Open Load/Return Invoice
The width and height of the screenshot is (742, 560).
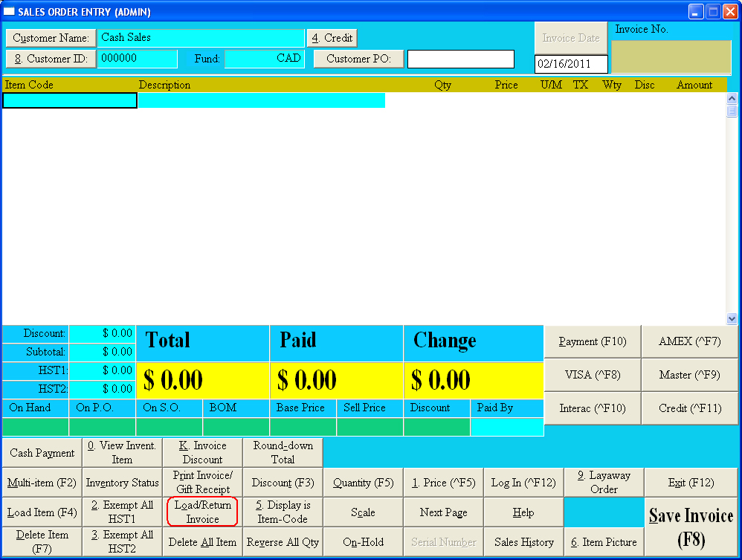point(202,512)
